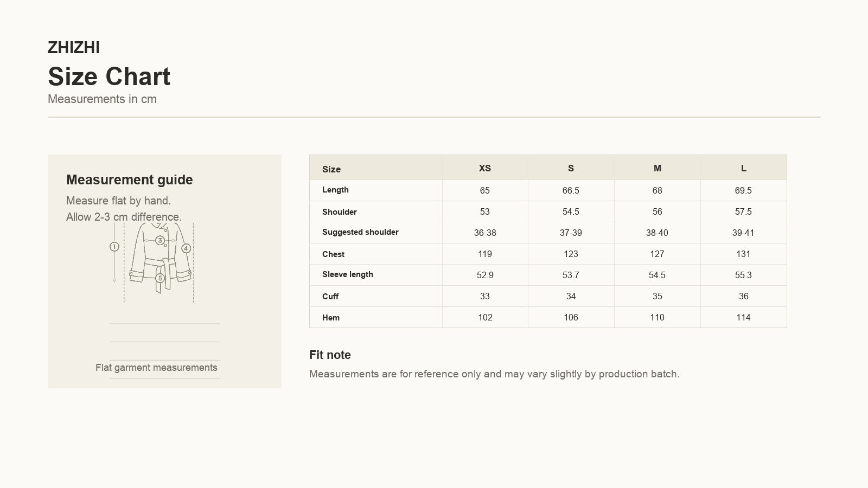868x488 pixels.
Task: Click the Chest value 127 cell
Action: click(657, 254)
